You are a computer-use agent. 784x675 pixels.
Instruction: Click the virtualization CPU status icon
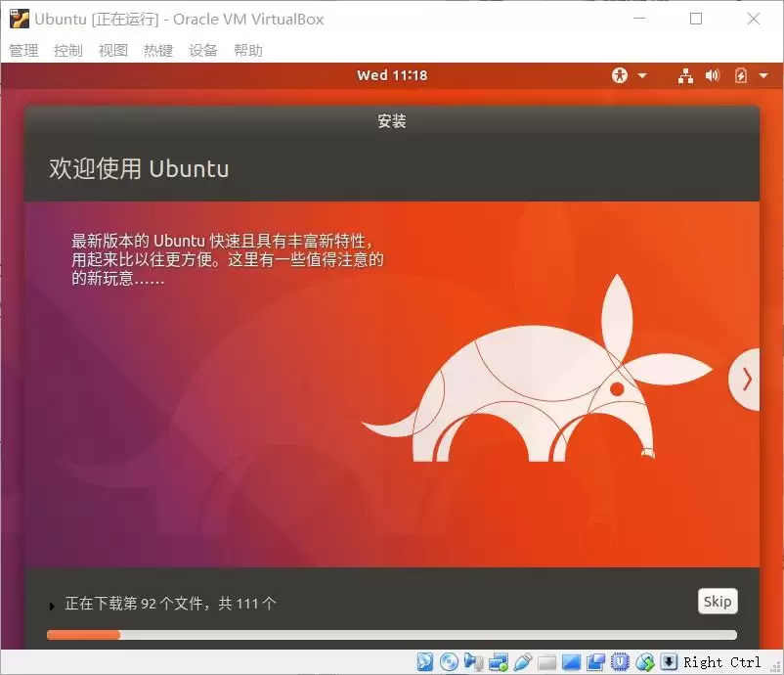pyautogui.click(x=620, y=661)
